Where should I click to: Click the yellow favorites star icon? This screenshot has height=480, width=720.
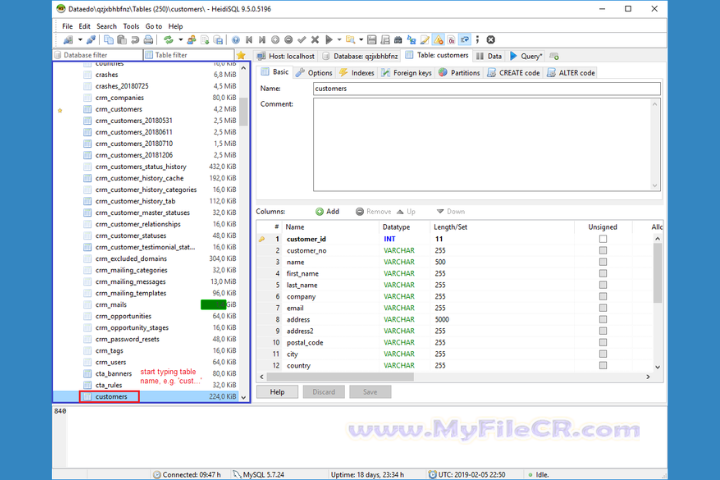tap(241, 55)
